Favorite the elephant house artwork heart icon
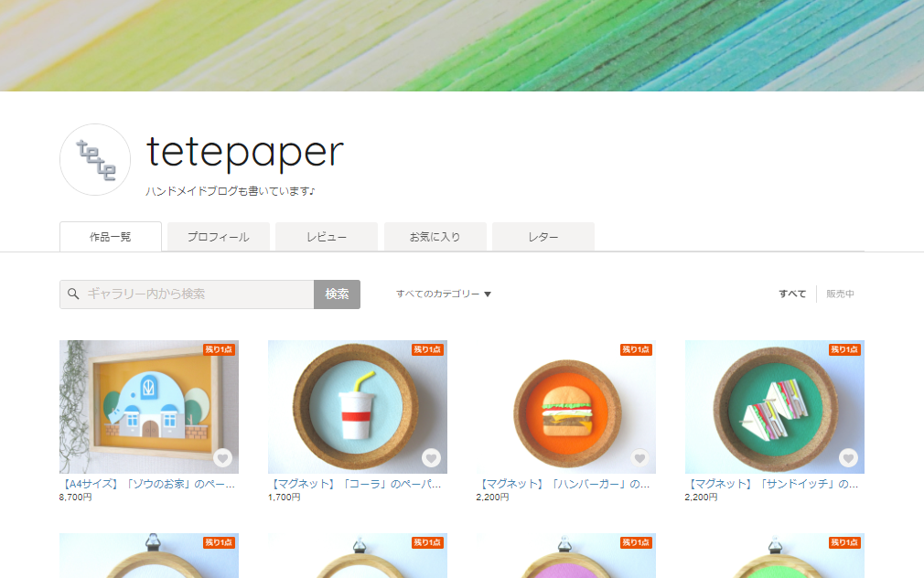 coord(222,458)
